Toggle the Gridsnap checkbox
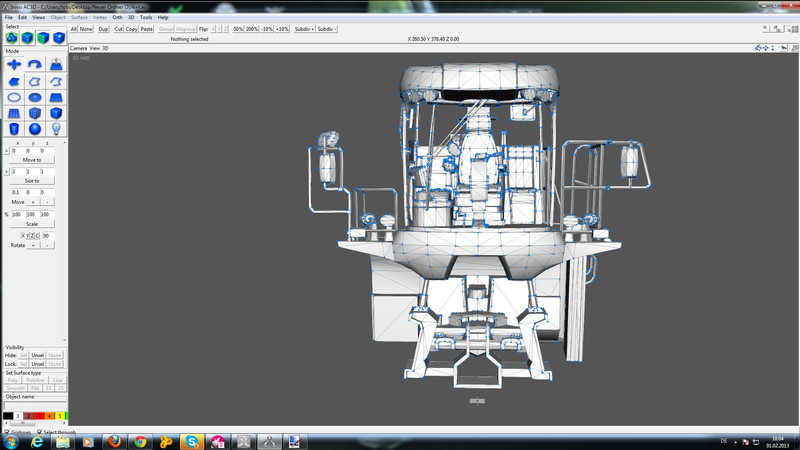Screen dimensions: 800x450 tap(7, 432)
